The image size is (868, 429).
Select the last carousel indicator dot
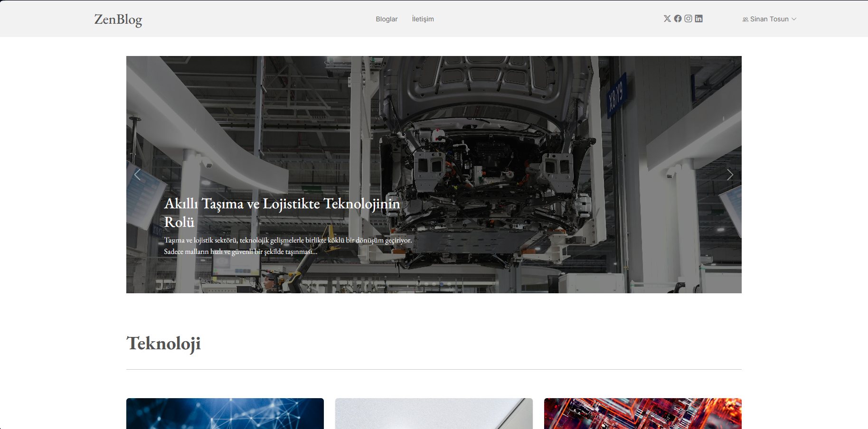click(449, 284)
